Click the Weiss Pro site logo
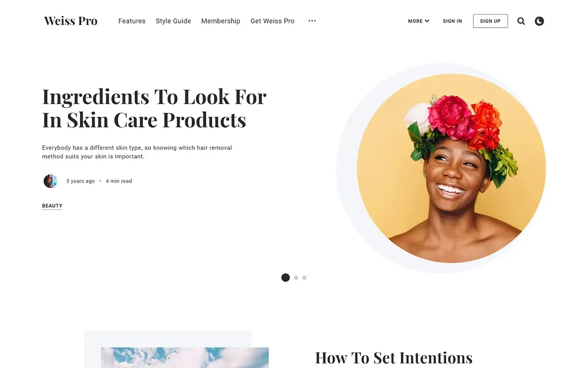588x368 pixels. [71, 21]
